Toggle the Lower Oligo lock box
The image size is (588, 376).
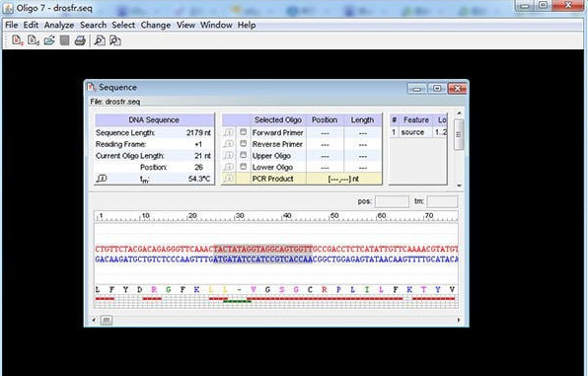coord(244,167)
